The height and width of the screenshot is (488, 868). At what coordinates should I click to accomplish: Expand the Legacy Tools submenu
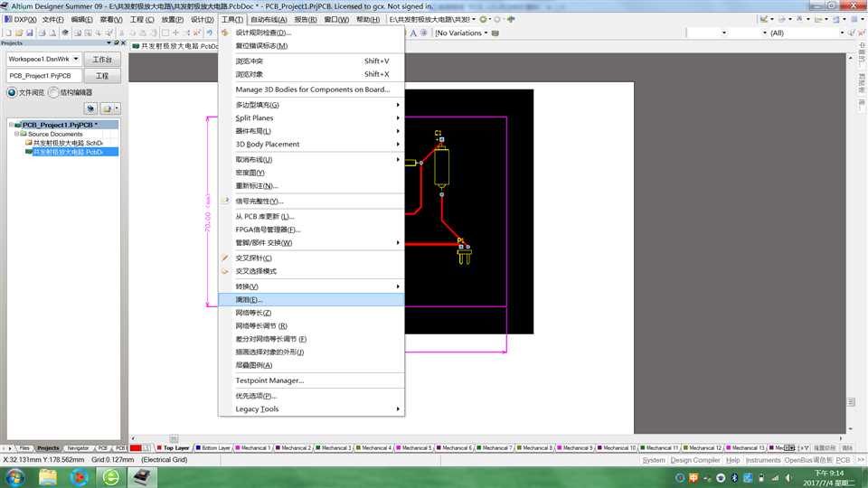312,408
